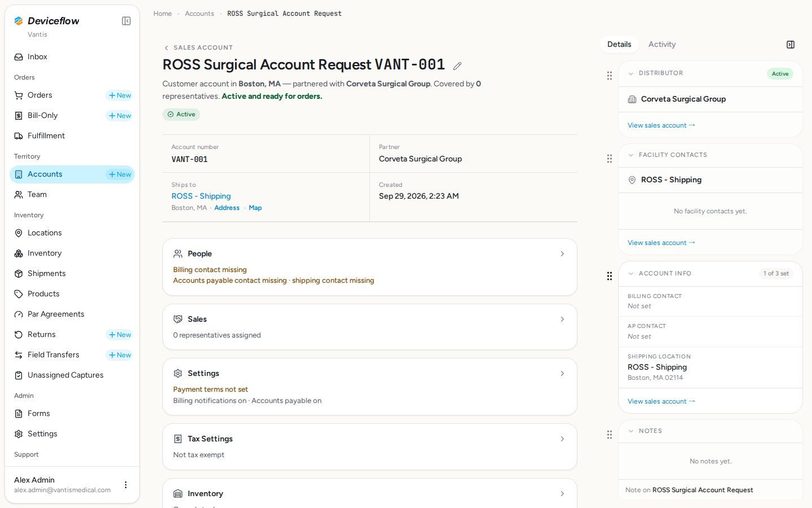View sales account in Distributor card
The image size is (812, 508).
point(661,125)
